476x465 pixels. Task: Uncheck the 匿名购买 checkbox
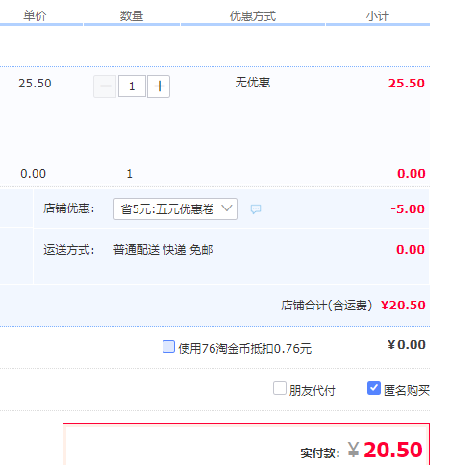click(x=374, y=388)
